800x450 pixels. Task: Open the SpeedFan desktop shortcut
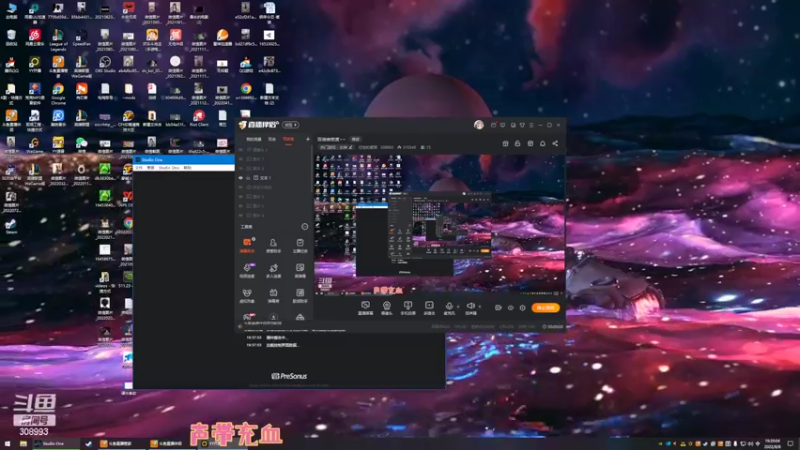(81, 38)
